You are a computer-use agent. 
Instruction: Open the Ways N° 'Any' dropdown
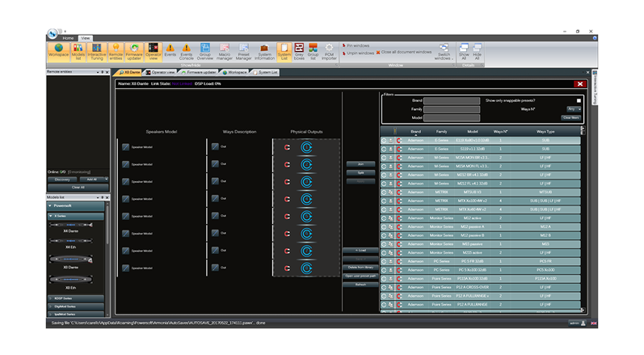click(574, 109)
